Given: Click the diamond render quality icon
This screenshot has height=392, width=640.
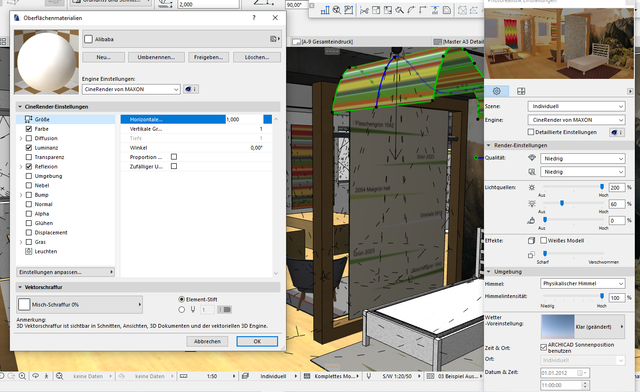Looking at the screenshot, I should click(531, 158).
